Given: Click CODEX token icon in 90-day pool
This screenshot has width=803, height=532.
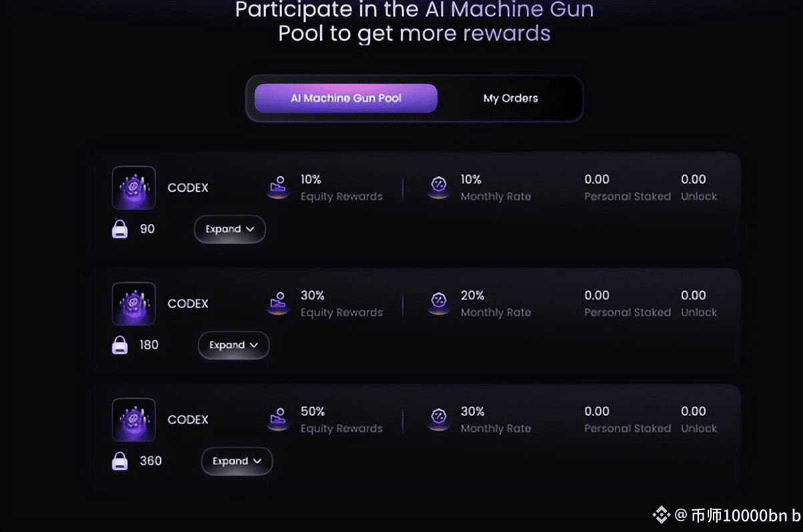Looking at the screenshot, I should 133,187.
